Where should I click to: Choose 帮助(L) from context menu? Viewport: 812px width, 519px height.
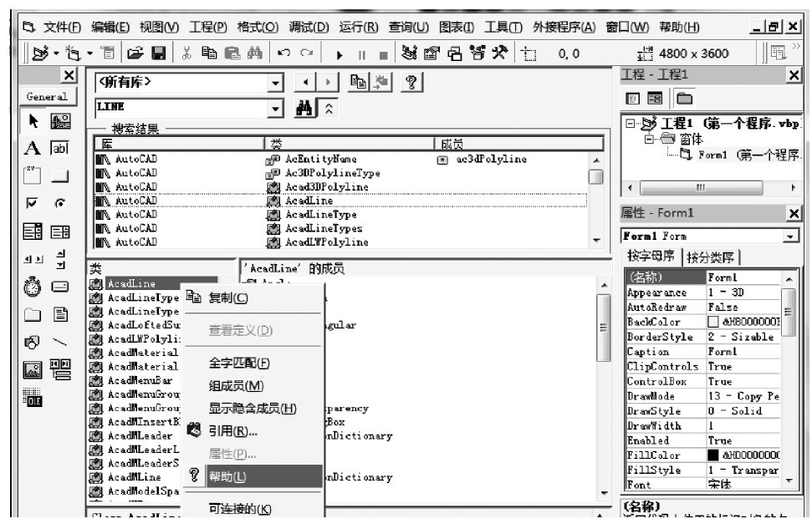tap(253, 476)
